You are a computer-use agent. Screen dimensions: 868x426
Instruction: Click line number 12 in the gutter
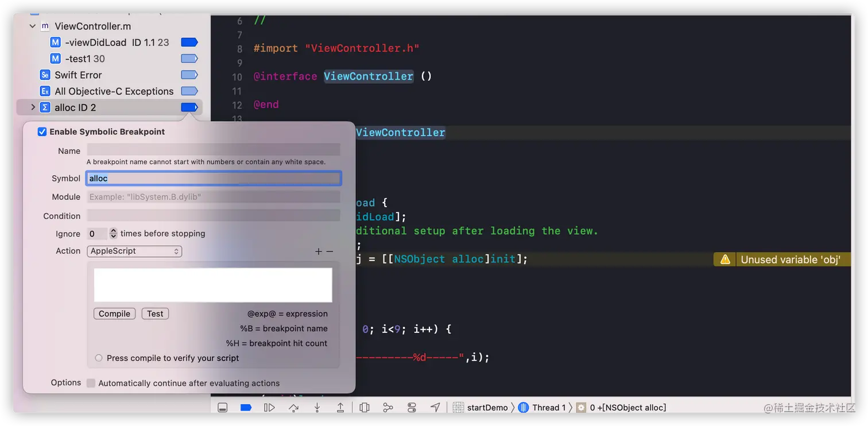click(237, 105)
